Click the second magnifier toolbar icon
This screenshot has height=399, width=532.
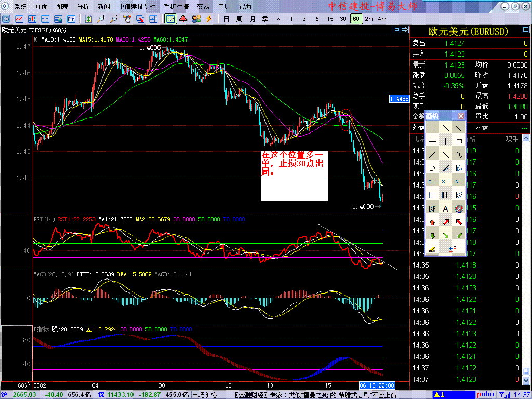[x=114, y=19]
